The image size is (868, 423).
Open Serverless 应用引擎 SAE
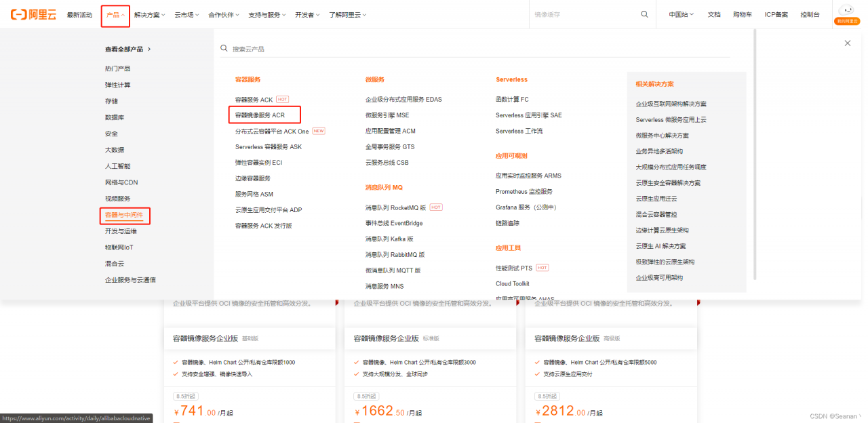[529, 115]
